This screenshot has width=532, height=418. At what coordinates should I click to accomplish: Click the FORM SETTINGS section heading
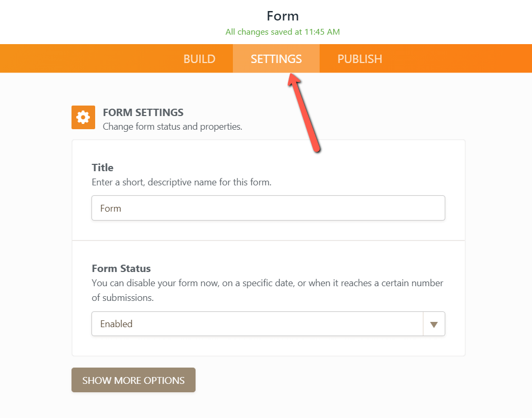coord(143,112)
